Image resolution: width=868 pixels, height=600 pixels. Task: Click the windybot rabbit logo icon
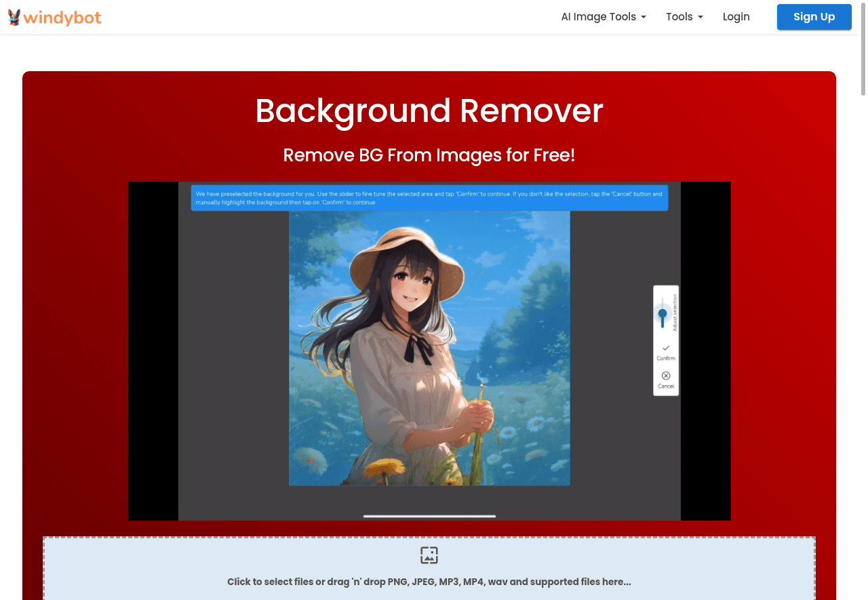(x=14, y=17)
